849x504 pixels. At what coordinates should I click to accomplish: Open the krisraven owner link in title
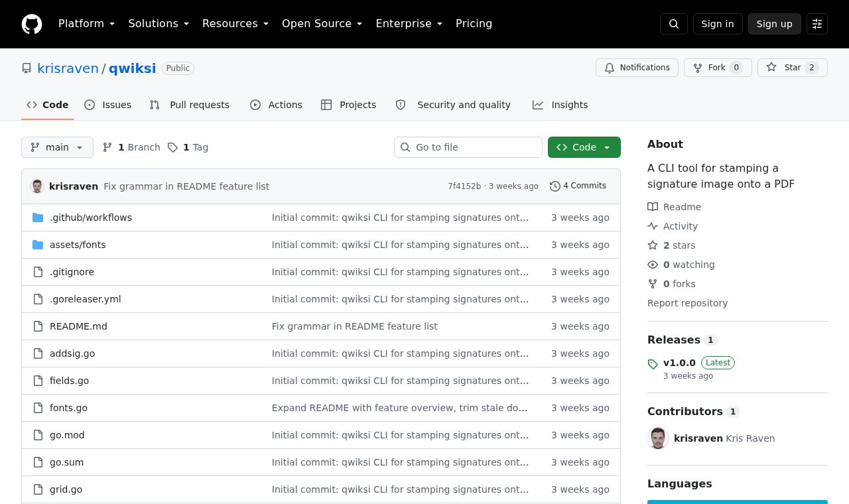click(68, 68)
